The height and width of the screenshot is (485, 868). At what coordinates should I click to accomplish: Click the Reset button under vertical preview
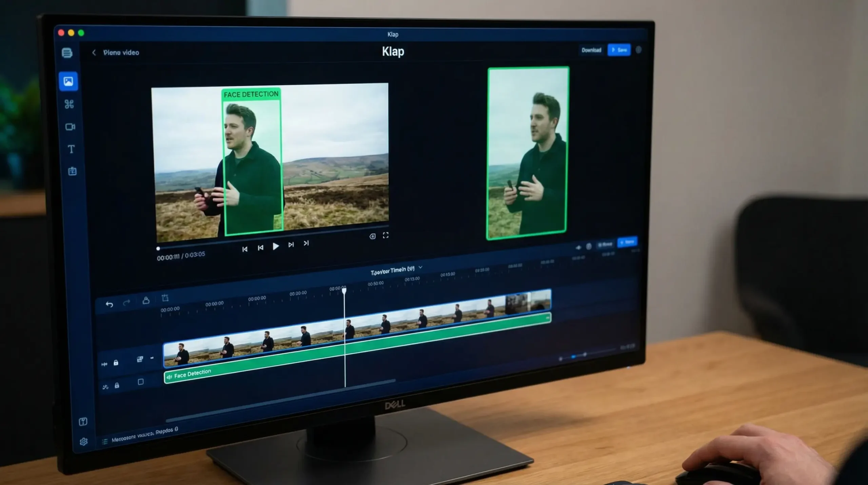pos(605,244)
